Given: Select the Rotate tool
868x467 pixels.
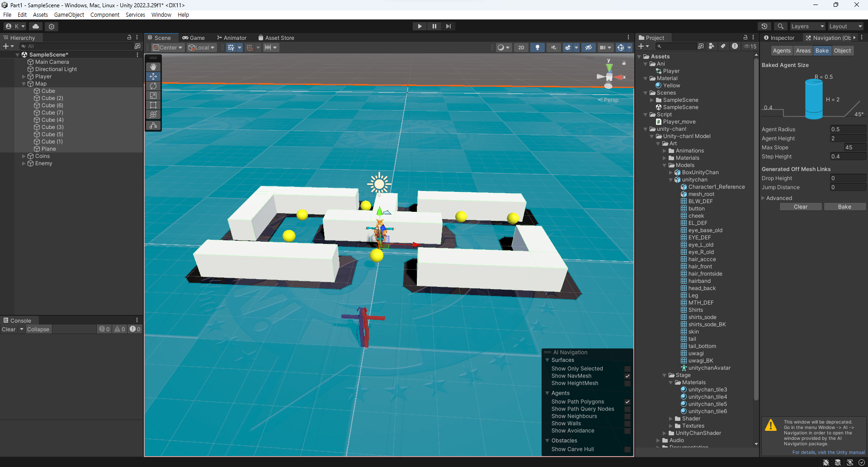Looking at the screenshot, I should [153, 86].
